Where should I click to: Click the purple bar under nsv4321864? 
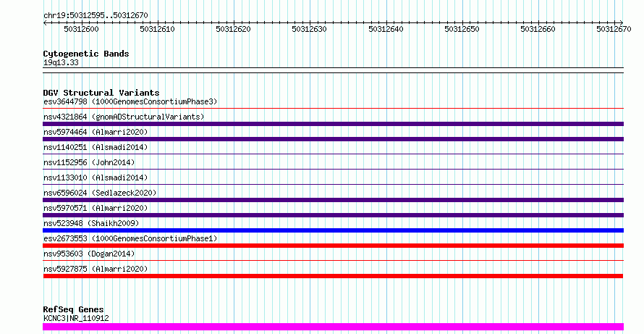[x=333, y=124]
